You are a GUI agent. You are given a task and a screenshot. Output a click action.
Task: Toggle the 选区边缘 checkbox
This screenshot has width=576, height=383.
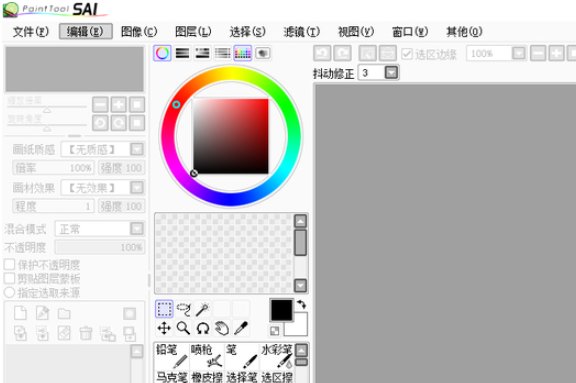(x=407, y=54)
